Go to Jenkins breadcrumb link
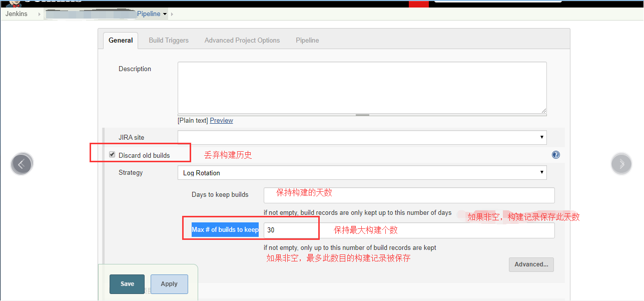 pos(17,14)
